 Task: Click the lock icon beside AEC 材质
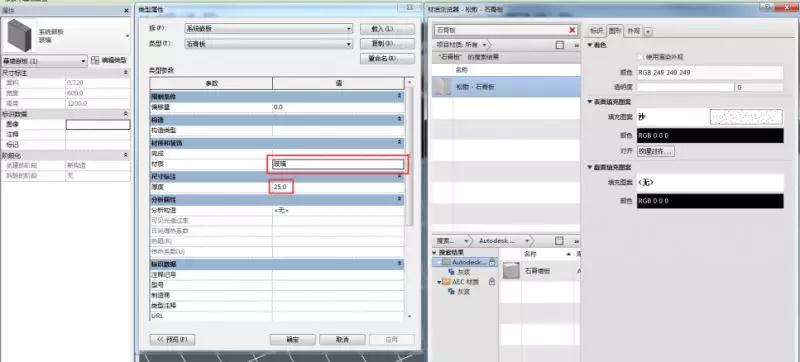coord(492,281)
